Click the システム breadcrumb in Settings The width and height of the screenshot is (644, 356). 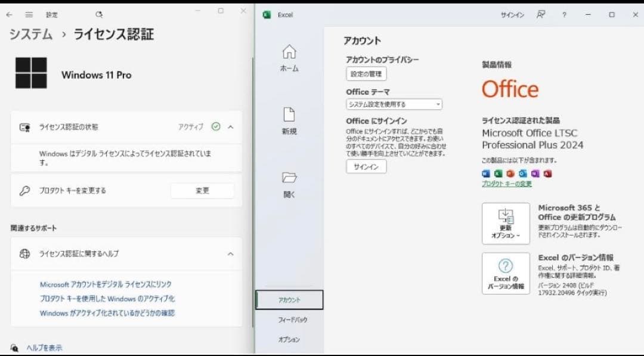coord(31,34)
